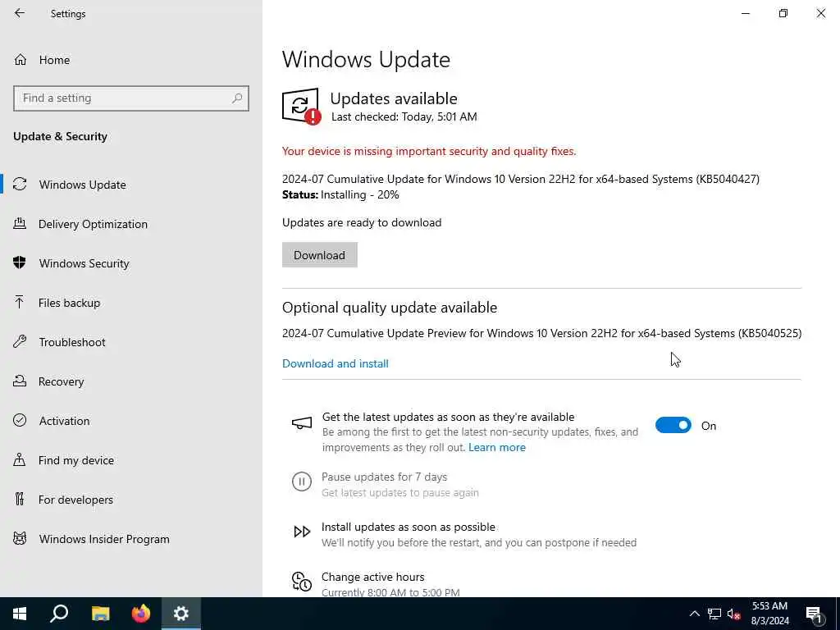The height and width of the screenshot is (630, 840).
Task: Click the taskbar clock showing 5:53 AM
Action: [x=769, y=614]
